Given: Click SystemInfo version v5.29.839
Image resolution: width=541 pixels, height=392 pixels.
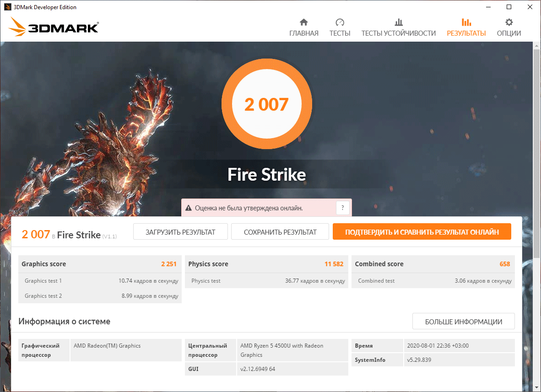Looking at the screenshot, I should coord(419,360).
